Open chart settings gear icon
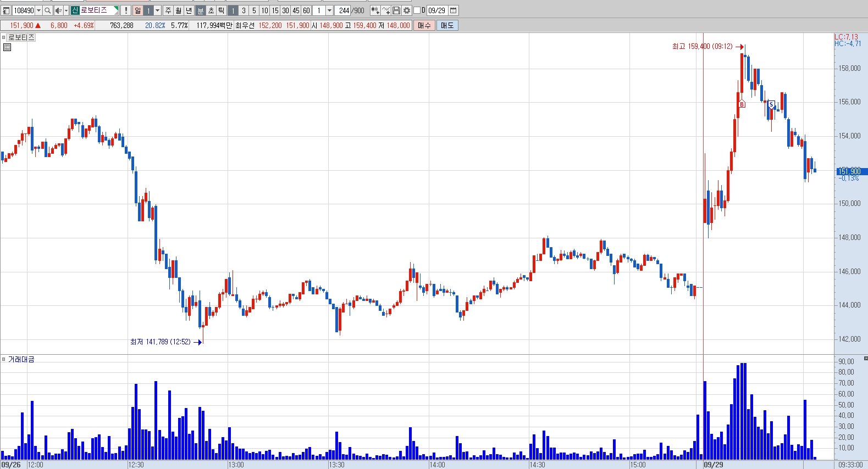Viewport: 868px width, 469px height. click(407, 10)
